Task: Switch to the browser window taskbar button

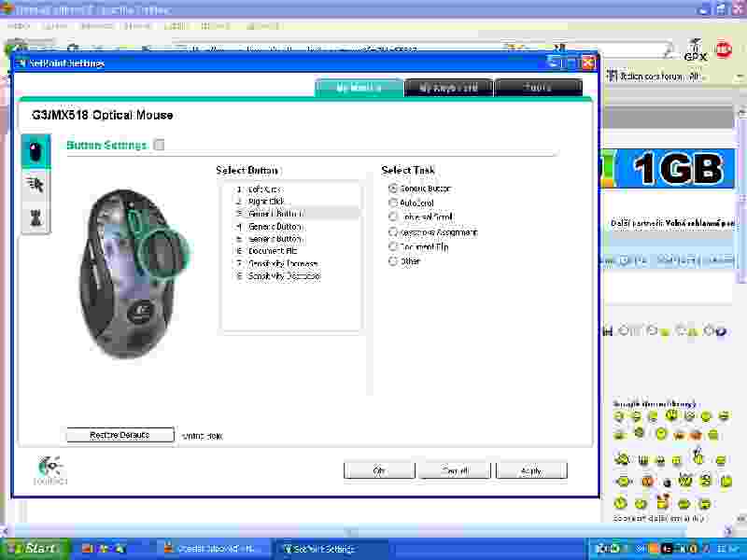Action: coord(213,549)
